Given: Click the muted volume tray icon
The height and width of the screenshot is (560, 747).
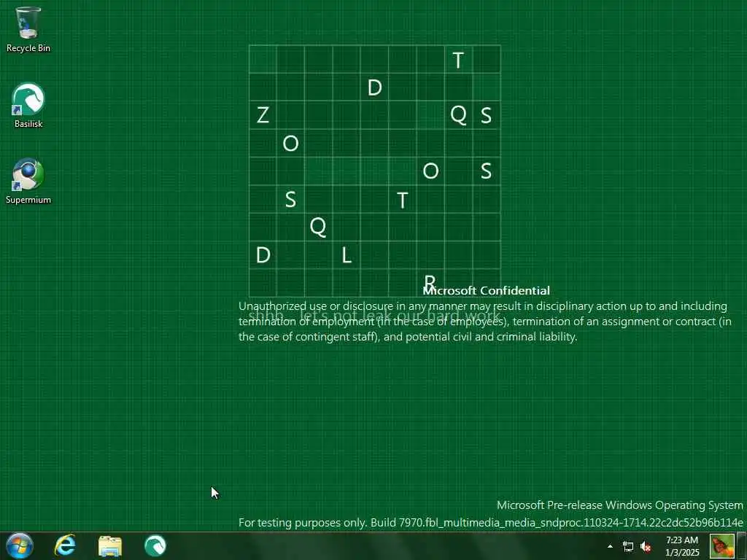Looking at the screenshot, I should [x=646, y=546].
